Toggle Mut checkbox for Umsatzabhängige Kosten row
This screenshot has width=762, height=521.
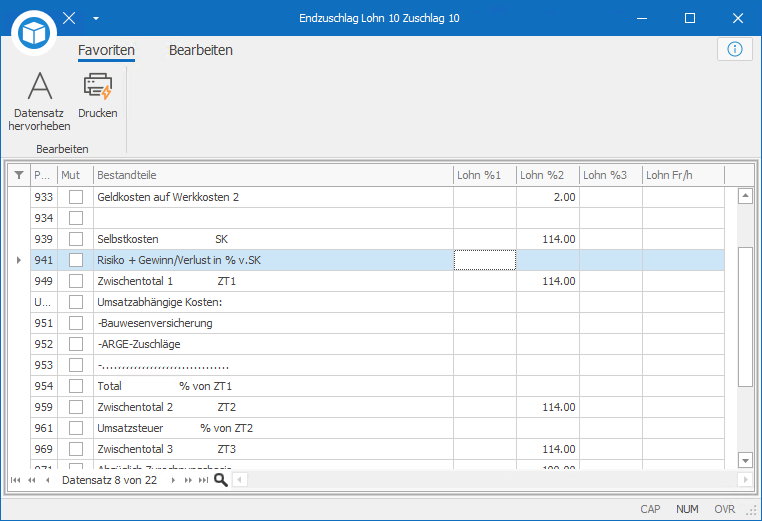coord(76,302)
